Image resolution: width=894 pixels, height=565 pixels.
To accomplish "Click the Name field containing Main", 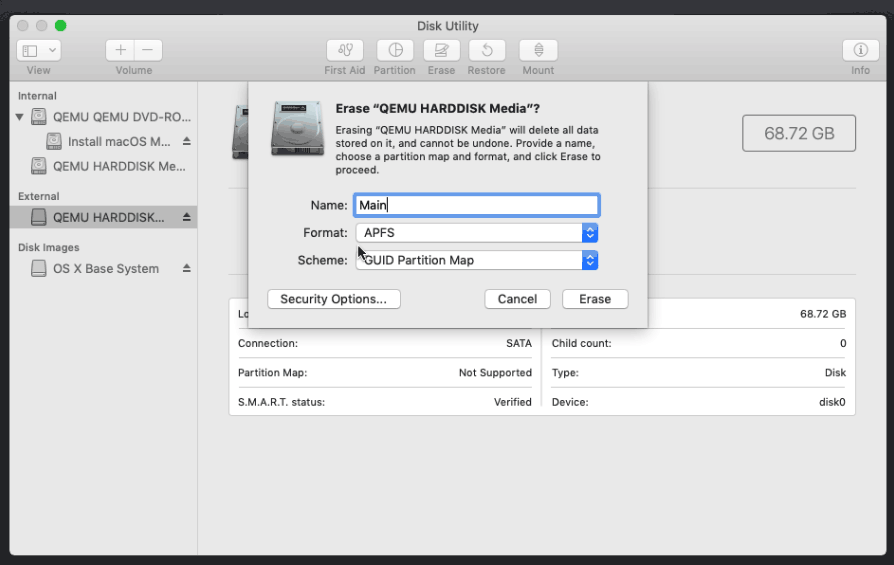I will coord(477,205).
